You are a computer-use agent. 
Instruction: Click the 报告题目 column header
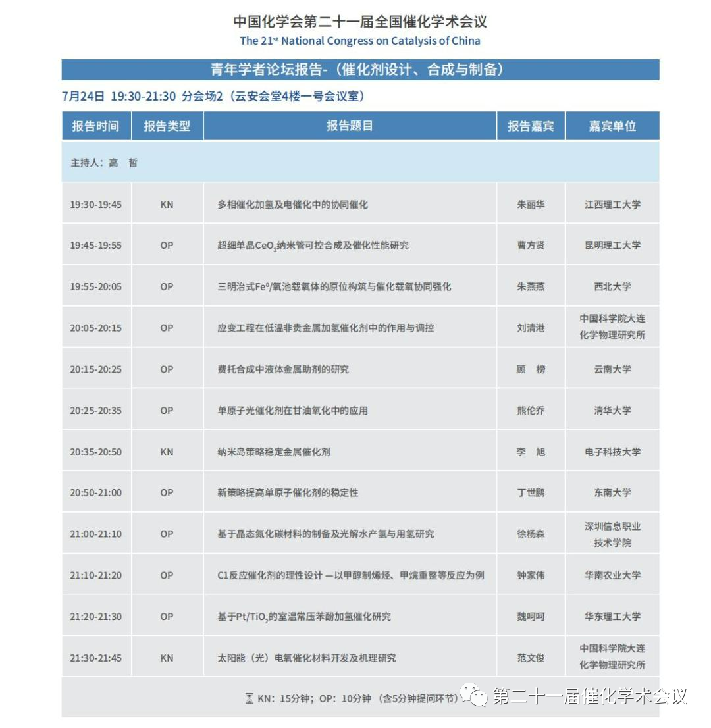(350, 126)
